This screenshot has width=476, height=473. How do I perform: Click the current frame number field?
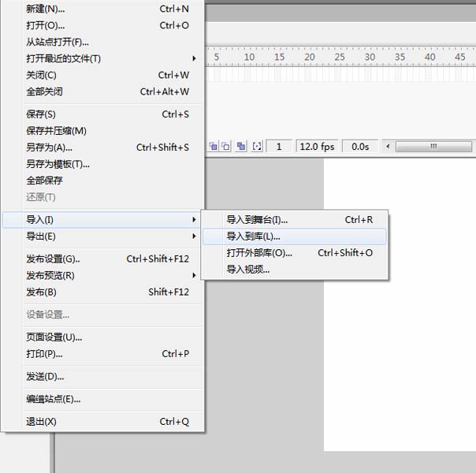pyautogui.click(x=279, y=147)
